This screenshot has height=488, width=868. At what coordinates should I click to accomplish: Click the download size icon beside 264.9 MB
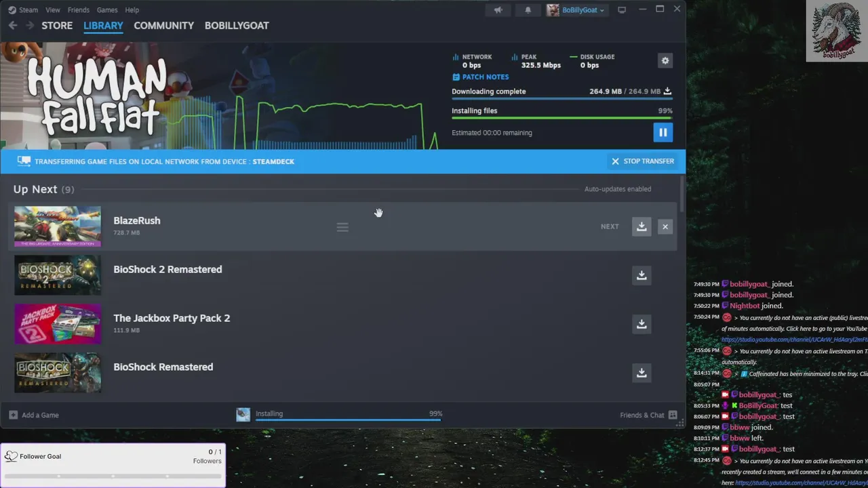667,91
